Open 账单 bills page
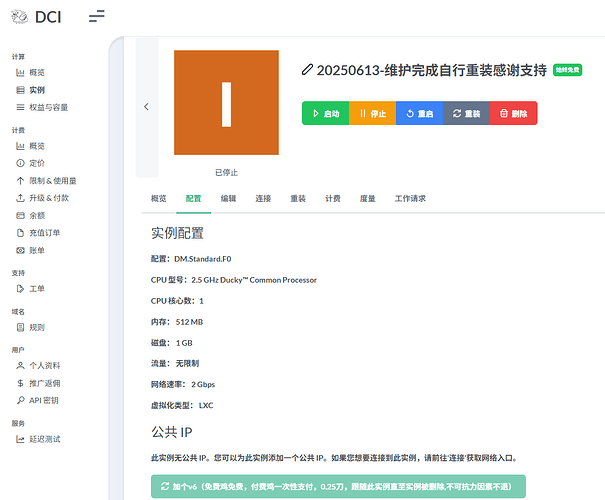Image resolution: width=605 pixels, height=500 pixels. (30, 250)
